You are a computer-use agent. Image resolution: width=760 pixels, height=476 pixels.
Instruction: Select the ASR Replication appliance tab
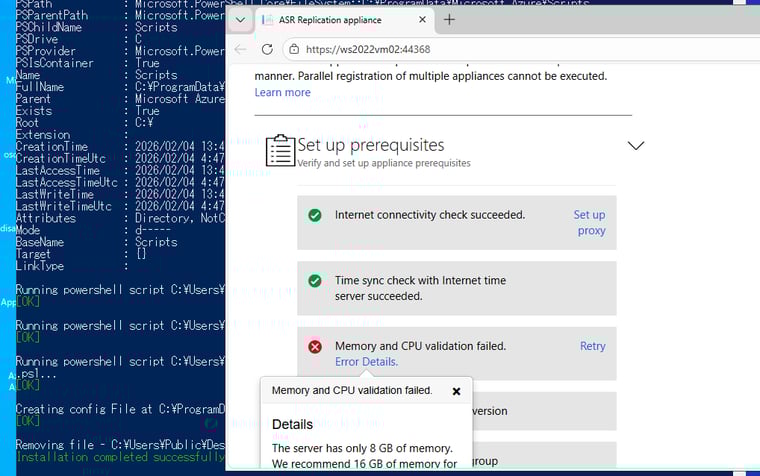pyautogui.click(x=345, y=20)
